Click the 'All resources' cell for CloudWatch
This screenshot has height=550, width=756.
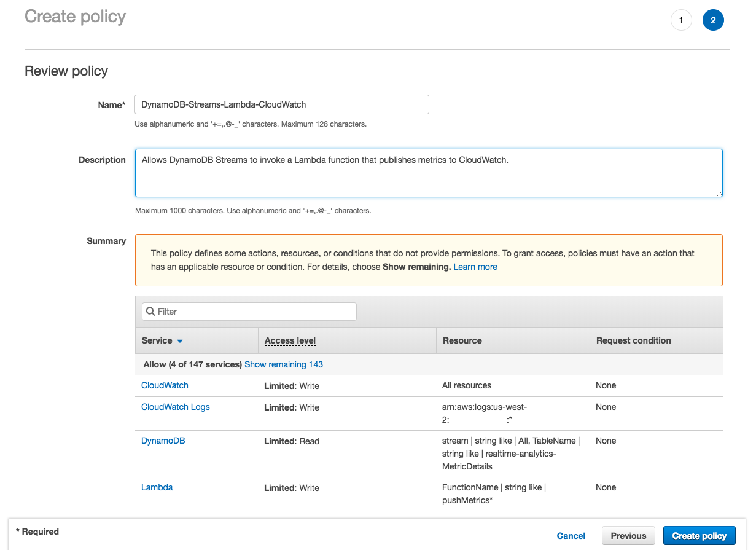coord(467,385)
